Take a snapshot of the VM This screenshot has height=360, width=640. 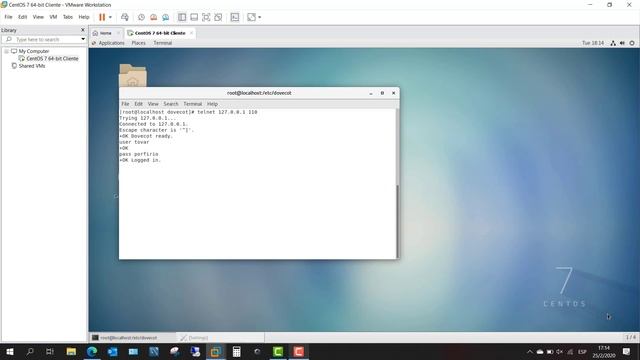point(141,17)
